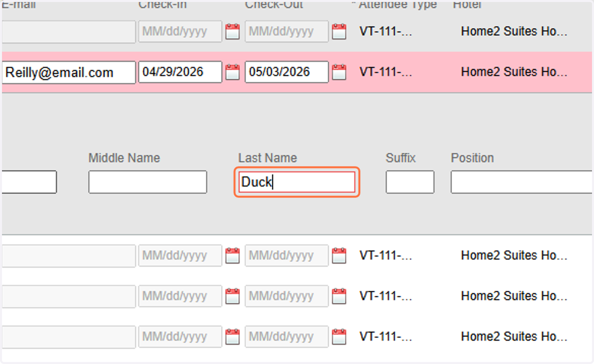The image size is (594, 364).
Task: Click the Suffix label
Action: (x=401, y=158)
